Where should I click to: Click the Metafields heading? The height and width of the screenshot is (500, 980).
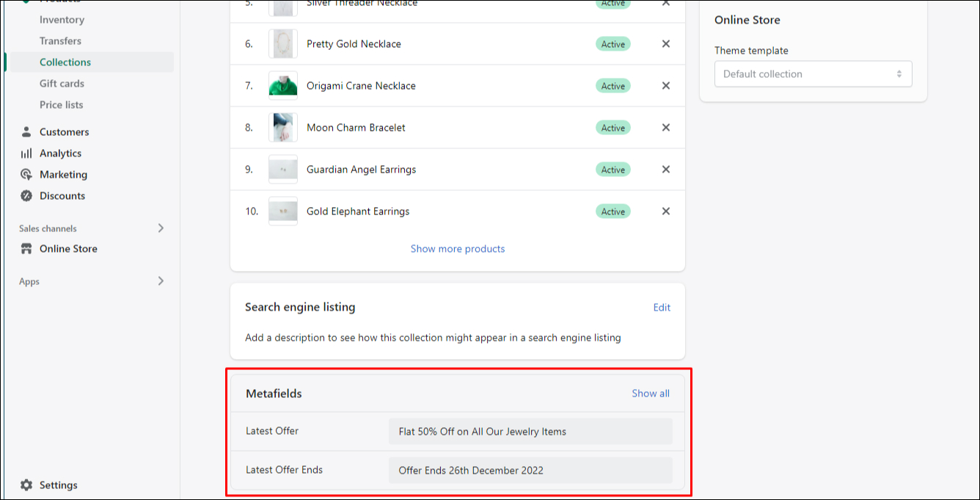point(274,394)
